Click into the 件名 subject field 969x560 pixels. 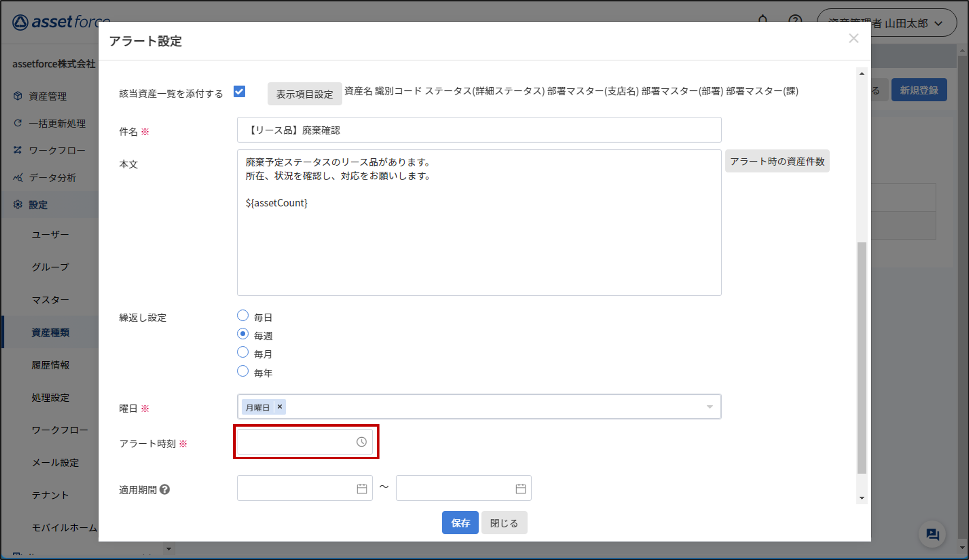479,130
